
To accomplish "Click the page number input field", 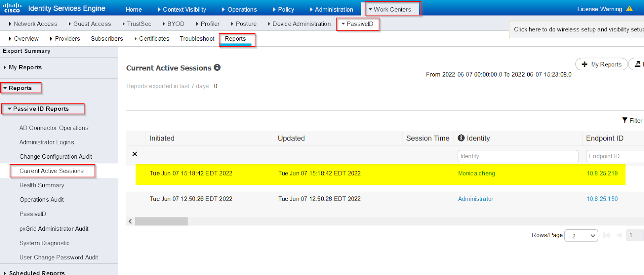I will [x=635, y=235].
